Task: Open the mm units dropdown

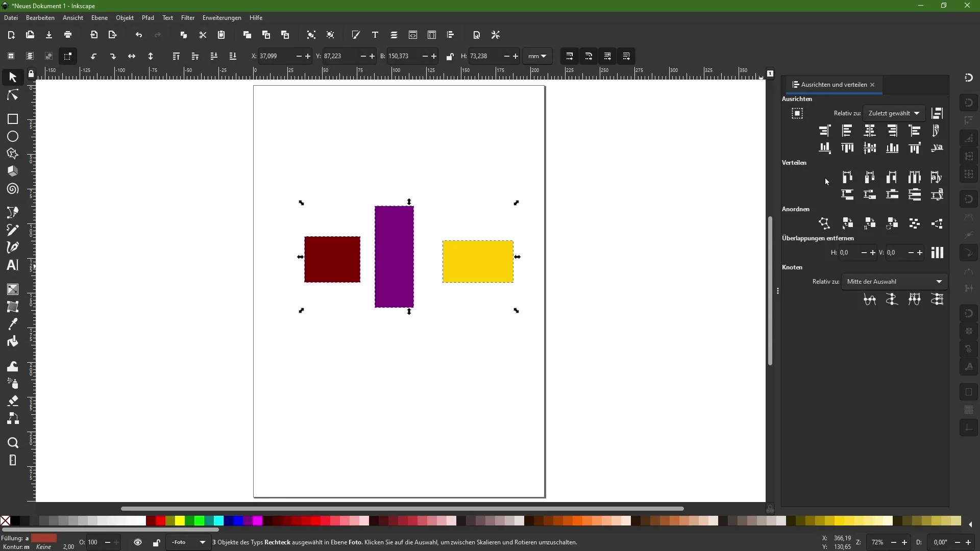Action: (x=537, y=56)
